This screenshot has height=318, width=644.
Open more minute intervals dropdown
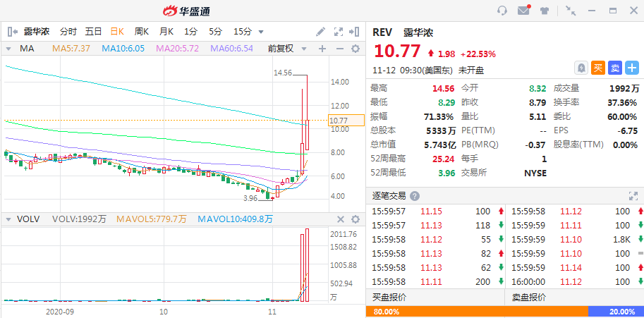pyautogui.click(x=261, y=32)
